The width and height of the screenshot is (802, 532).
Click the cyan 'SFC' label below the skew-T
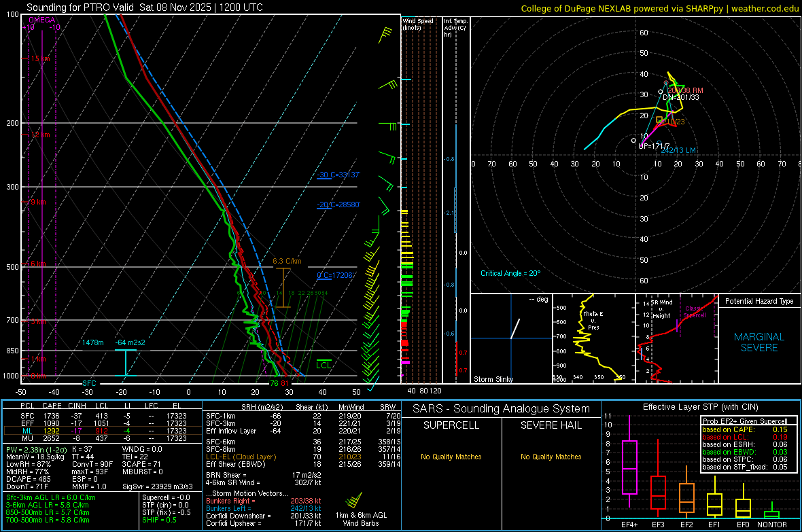(89, 383)
